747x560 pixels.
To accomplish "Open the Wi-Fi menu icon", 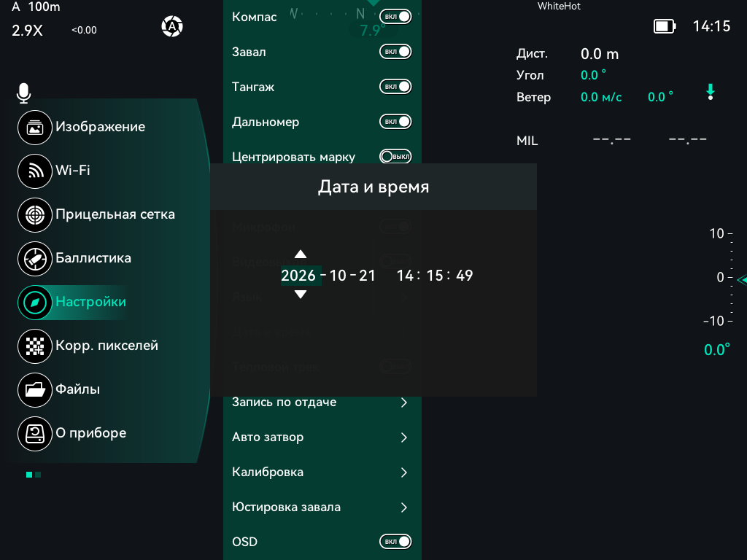I will [x=35, y=171].
